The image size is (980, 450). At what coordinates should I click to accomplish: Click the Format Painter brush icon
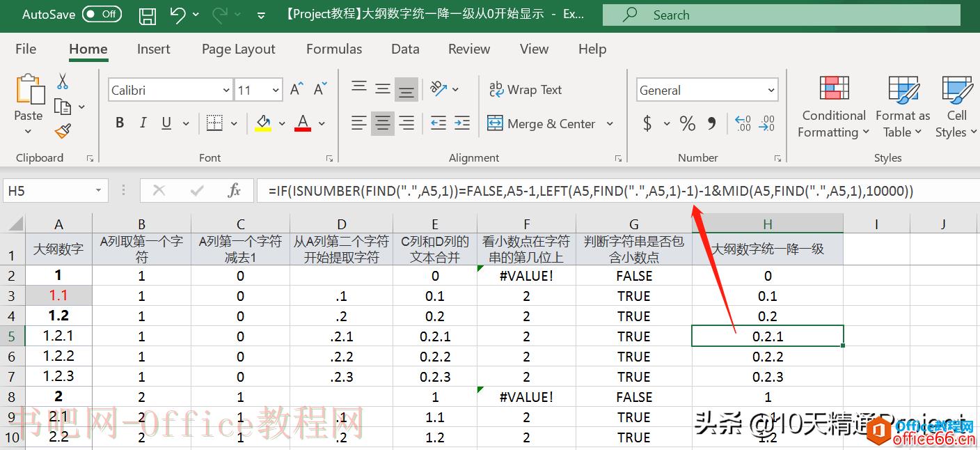click(63, 131)
